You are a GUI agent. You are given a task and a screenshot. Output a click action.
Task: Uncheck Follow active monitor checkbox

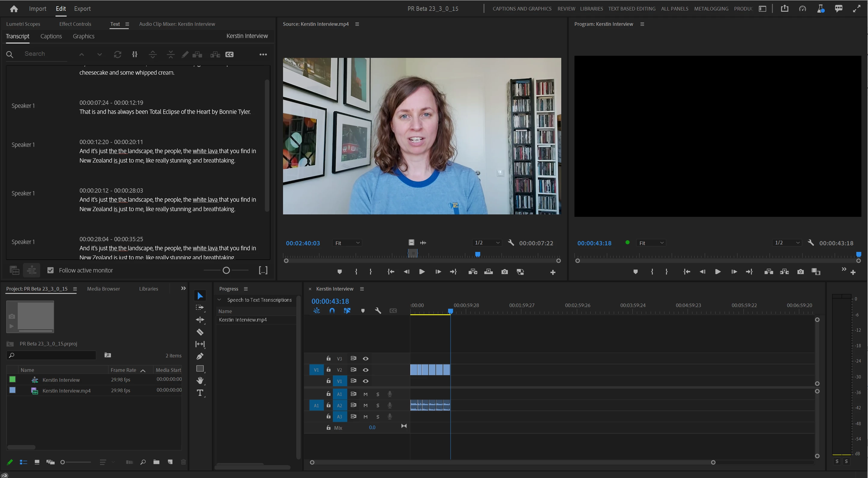click(x=50, y=270)
